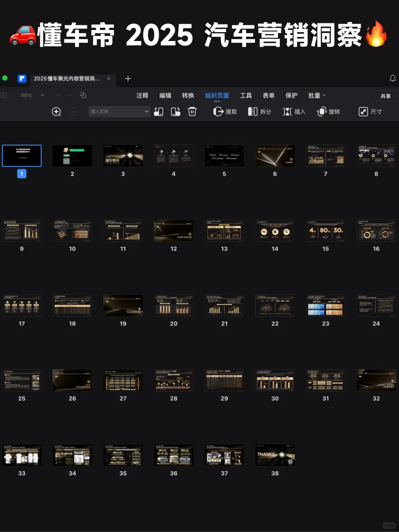399x532 pixels.
Task: Open the 批量 batch dropdown menu
Action: (317, 96)
